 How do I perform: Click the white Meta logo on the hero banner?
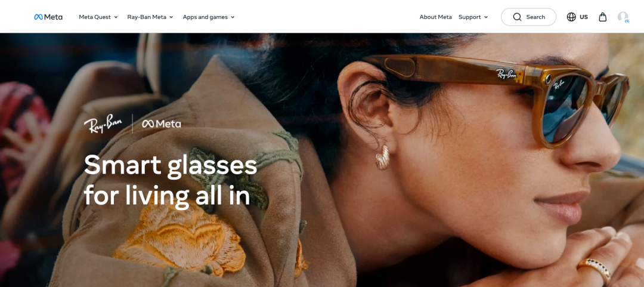click(x=162, y=124)
